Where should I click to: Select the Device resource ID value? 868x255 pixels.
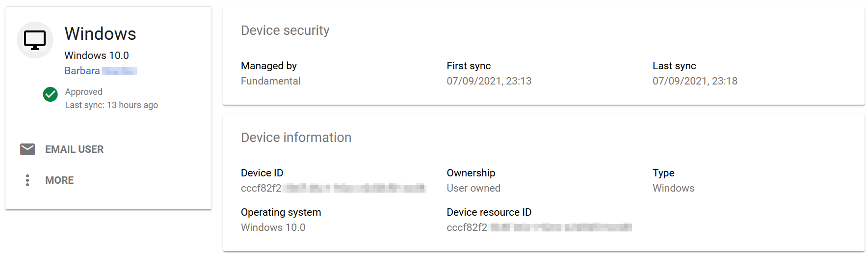pos(539,227)
